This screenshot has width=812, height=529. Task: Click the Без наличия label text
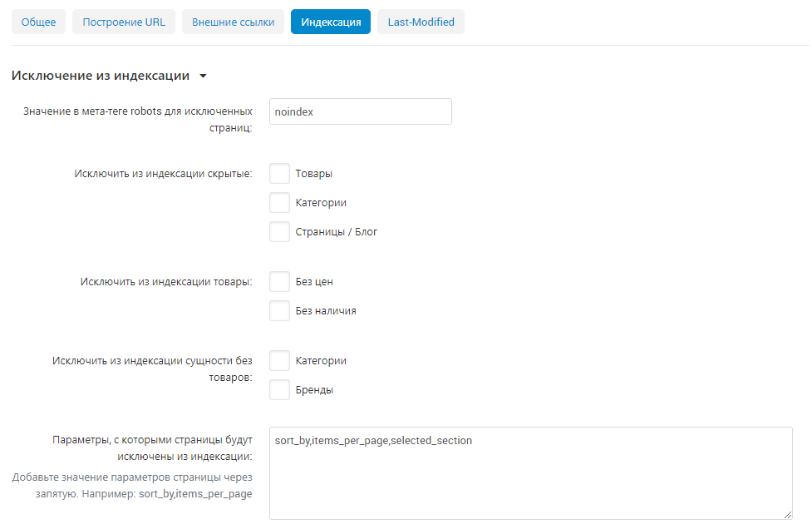click(x=326, y=311)
